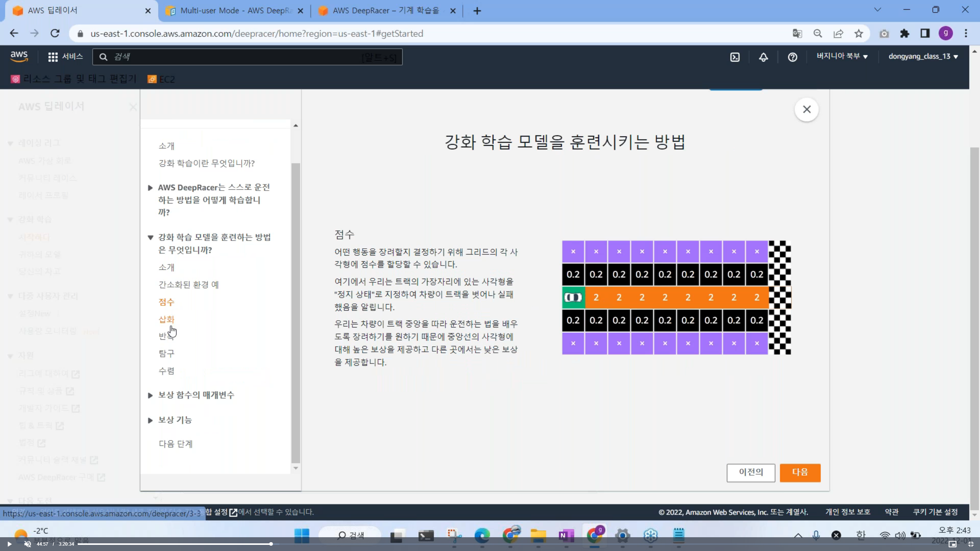Open dongyang_class_13 account dropdown
This screenshot has width=980, height=551.
point(923,56)
